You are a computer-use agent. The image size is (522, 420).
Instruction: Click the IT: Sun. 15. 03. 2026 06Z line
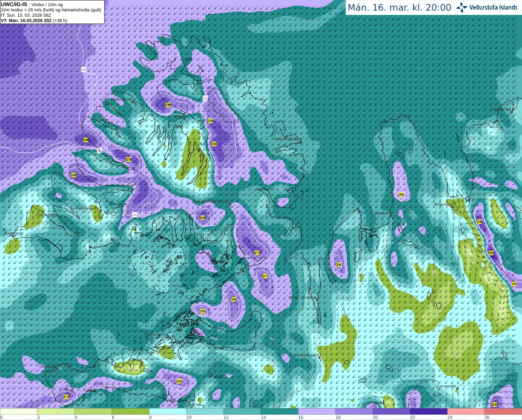[x=26, y=15]
